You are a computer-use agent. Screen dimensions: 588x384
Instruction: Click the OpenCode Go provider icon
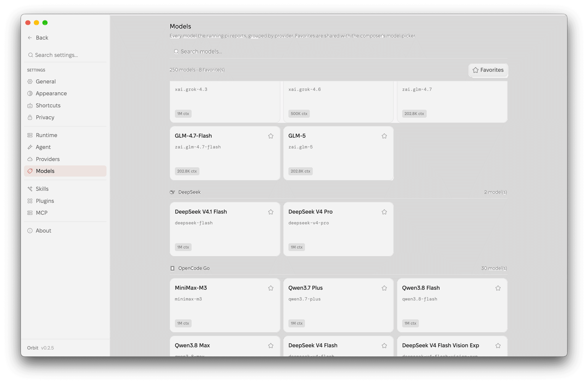pos(172,268)
